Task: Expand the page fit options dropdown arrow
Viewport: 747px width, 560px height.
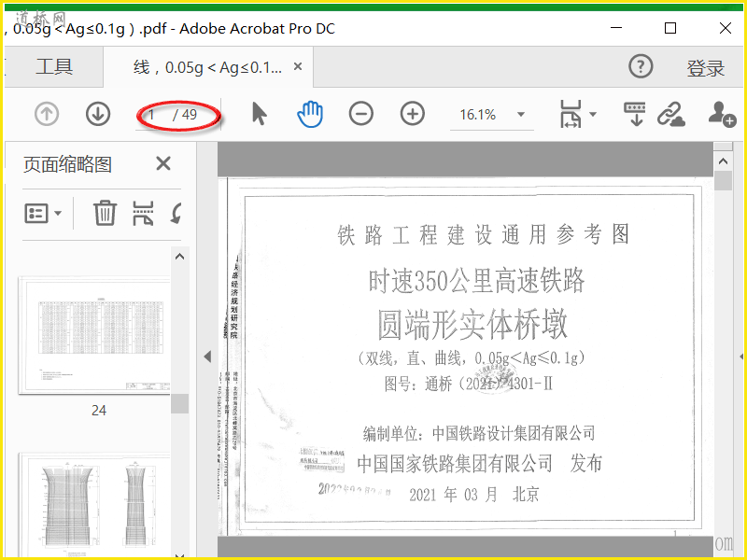Action: (x=593, y=114)
